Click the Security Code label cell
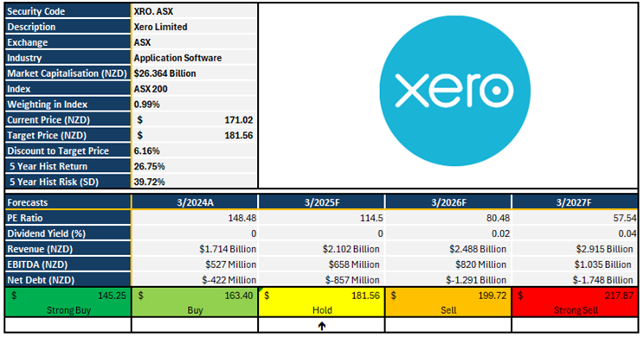Image resolution: width=644 pixels, height=338 pixels. coord(68,11)
